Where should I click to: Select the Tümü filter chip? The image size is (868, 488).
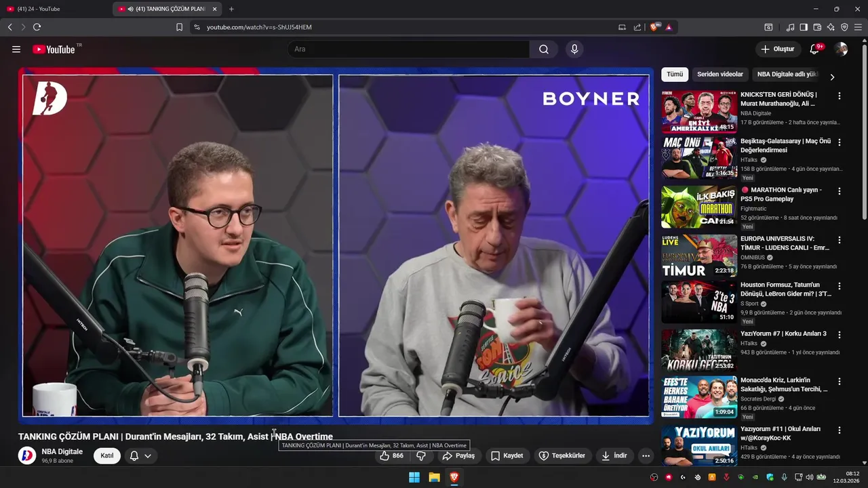[x=675, y=75]
